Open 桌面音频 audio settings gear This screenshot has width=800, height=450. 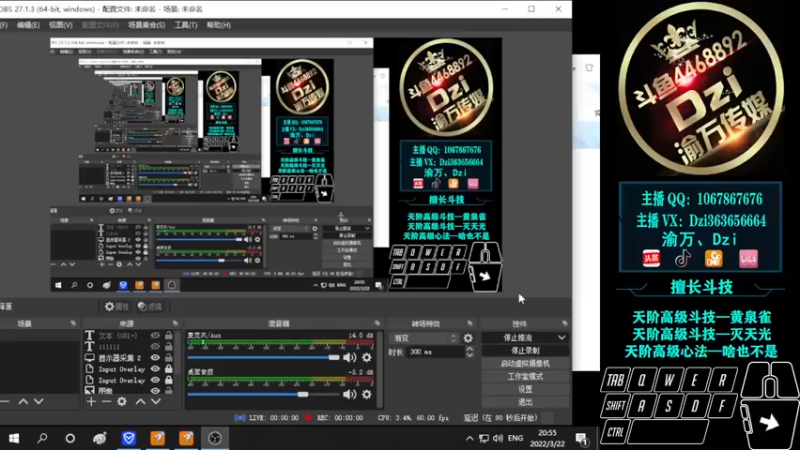pos(367,394)
